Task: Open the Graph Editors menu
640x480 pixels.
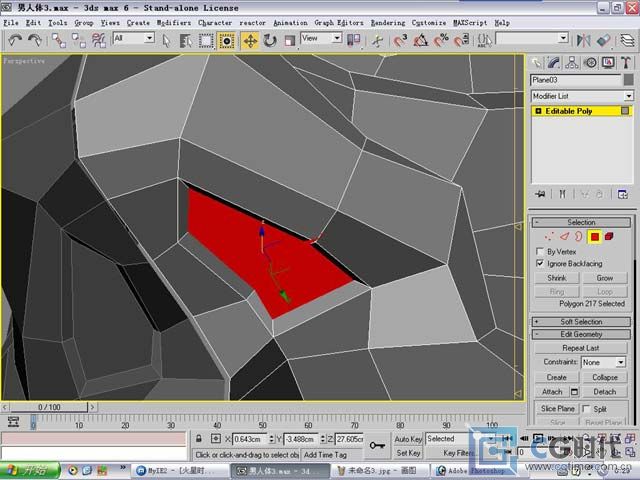Action: tap(339, 23)
